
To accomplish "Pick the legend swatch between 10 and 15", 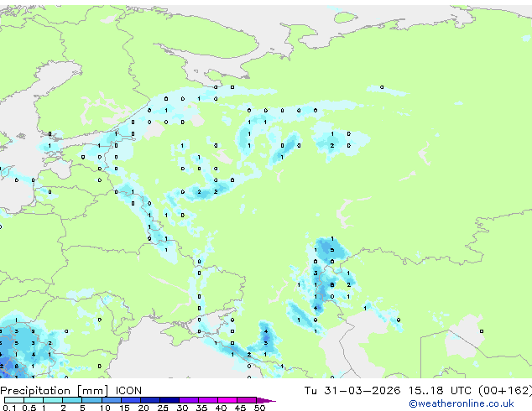I will 112,400.
